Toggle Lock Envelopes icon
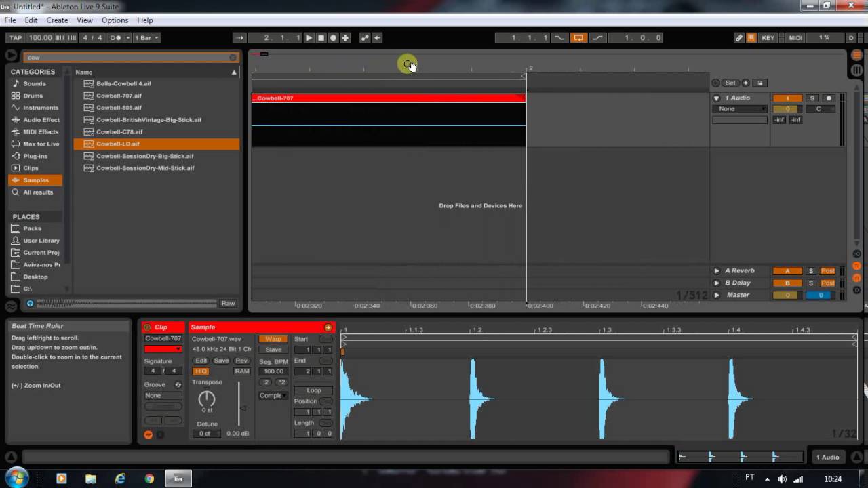This screenshot has height=488, width=868. 759,83
